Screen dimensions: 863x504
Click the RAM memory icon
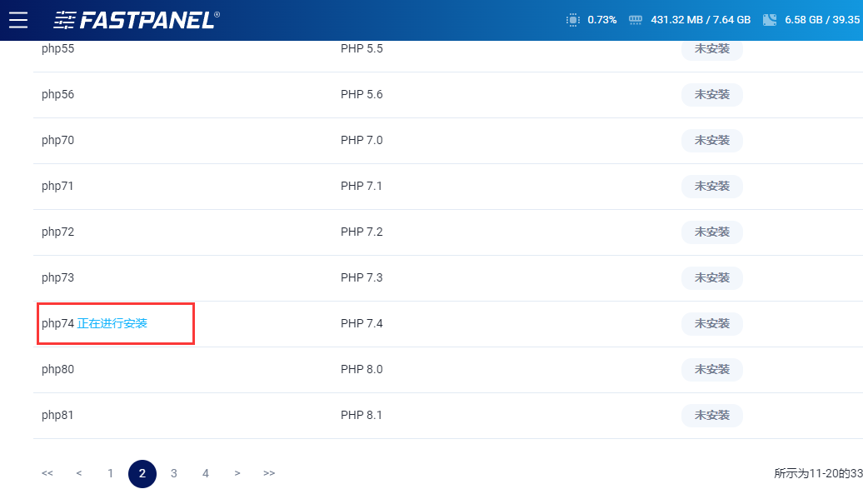(636, 20)
